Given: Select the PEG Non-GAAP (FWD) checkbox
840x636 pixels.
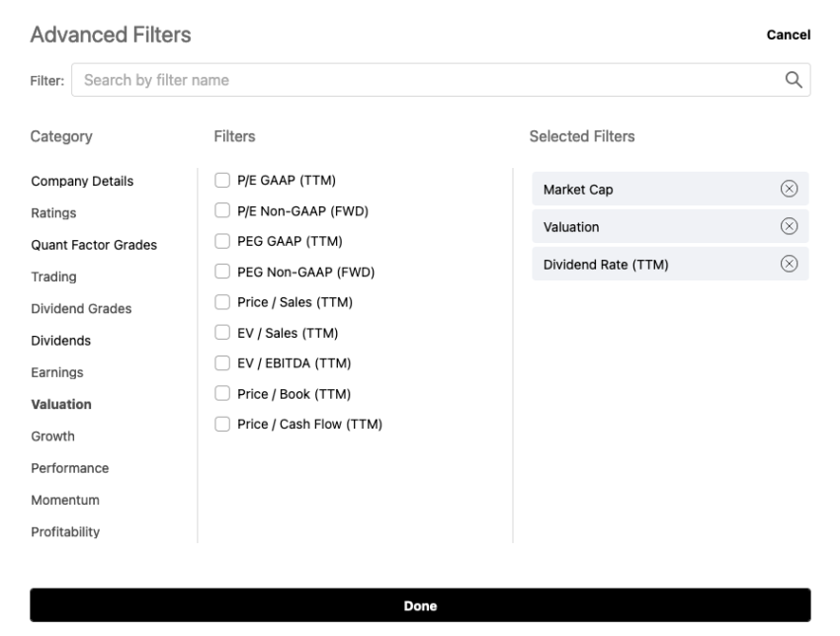Looking at the screenshot, I should (x=222, y=272).
